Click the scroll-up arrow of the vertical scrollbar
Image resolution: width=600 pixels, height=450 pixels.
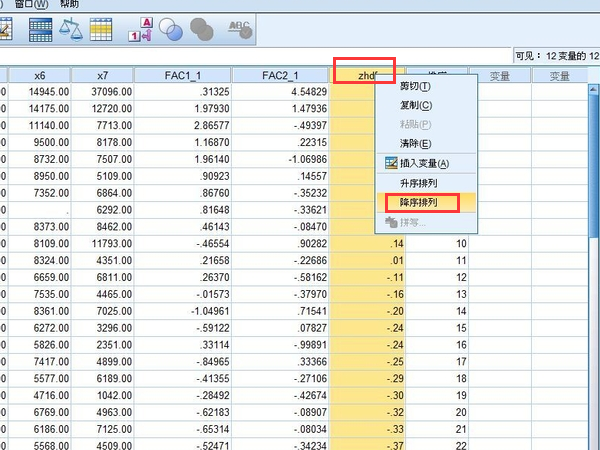[x=593, y=90]
